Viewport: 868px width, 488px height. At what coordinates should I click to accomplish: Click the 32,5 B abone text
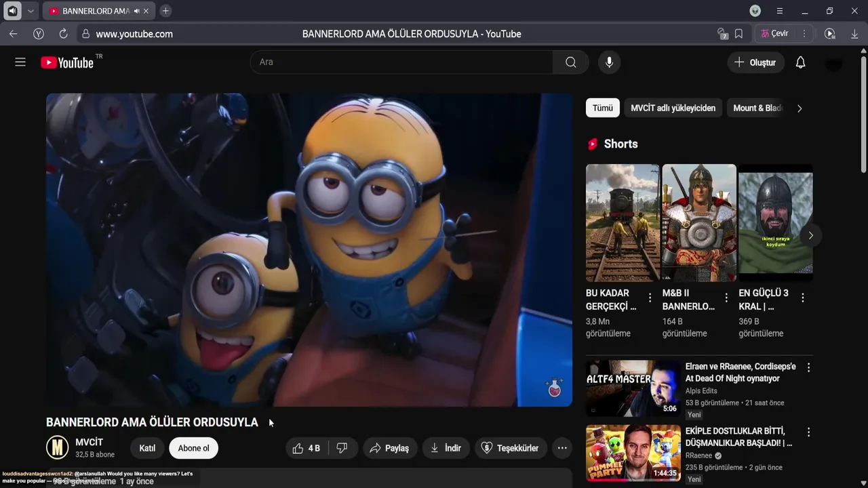95,455
